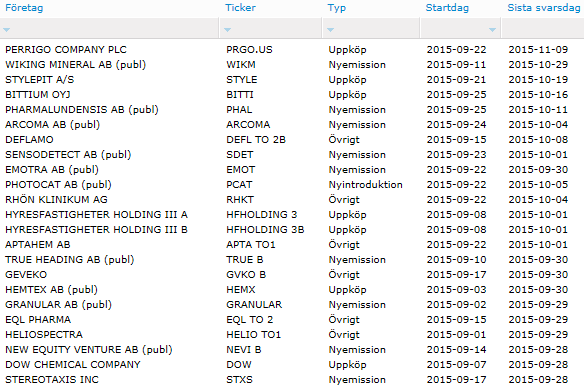584x386 pixels.
Task: Select the HEMTEX AB (publ) row
Action: pos(292,290)
